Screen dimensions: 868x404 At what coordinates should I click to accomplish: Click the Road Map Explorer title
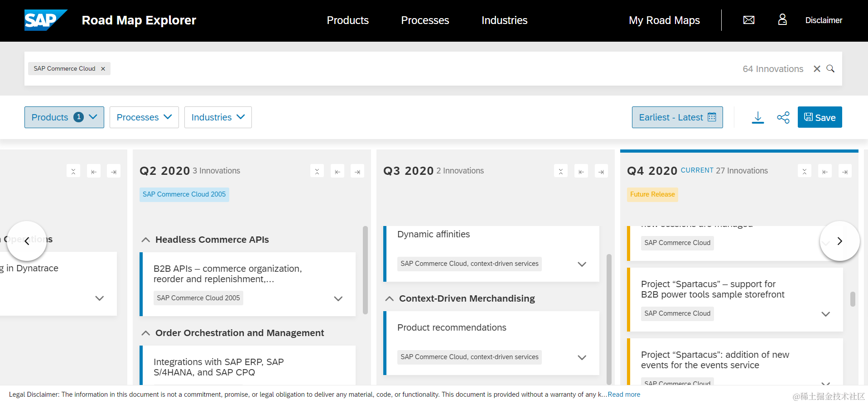139,20
